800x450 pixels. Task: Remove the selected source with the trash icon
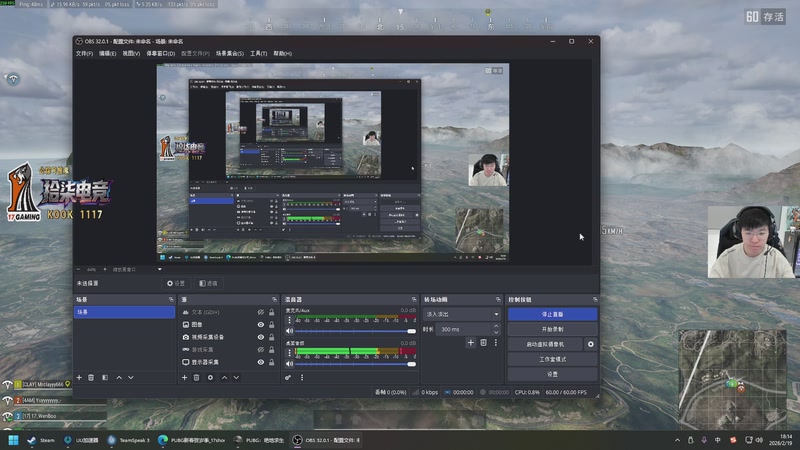point(196,378)
